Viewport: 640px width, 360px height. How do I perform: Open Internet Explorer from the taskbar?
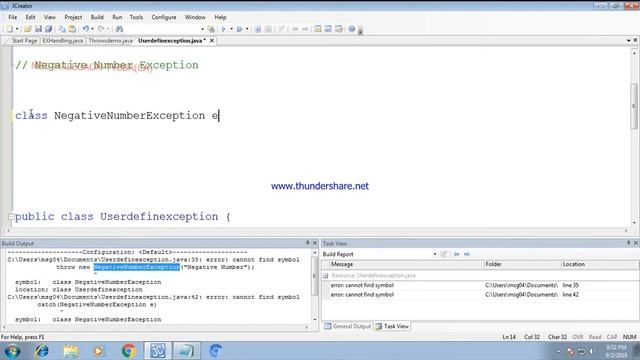[x=42, y=351]
